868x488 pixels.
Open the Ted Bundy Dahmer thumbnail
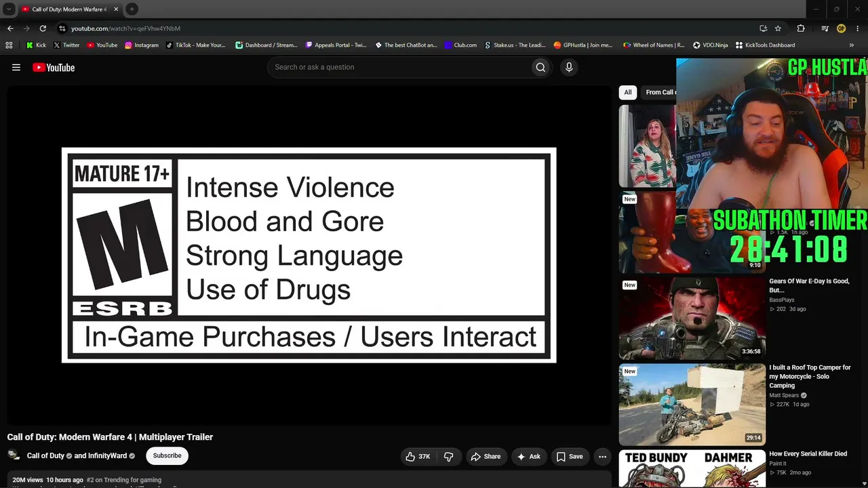click(692, 469)
